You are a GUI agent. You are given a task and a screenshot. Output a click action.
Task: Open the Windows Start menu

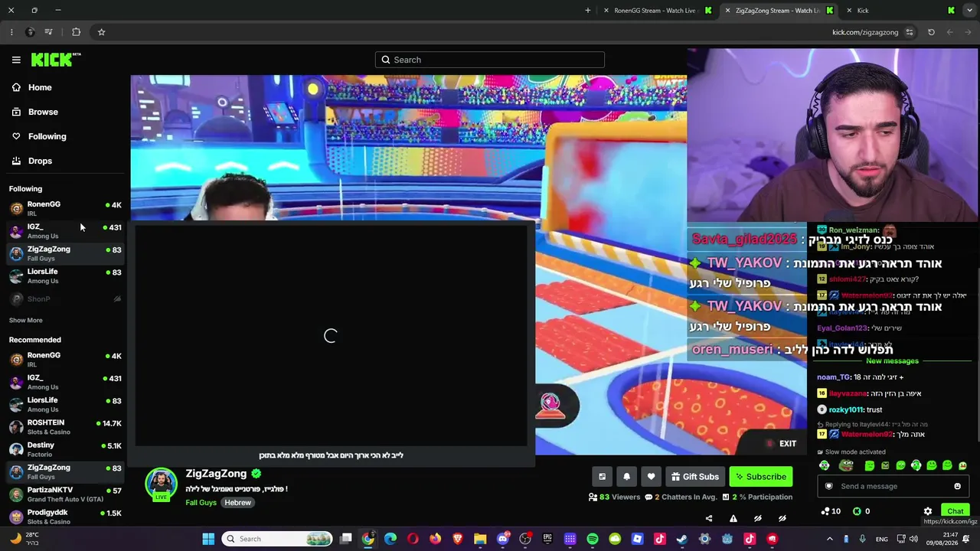coord(208,539)
